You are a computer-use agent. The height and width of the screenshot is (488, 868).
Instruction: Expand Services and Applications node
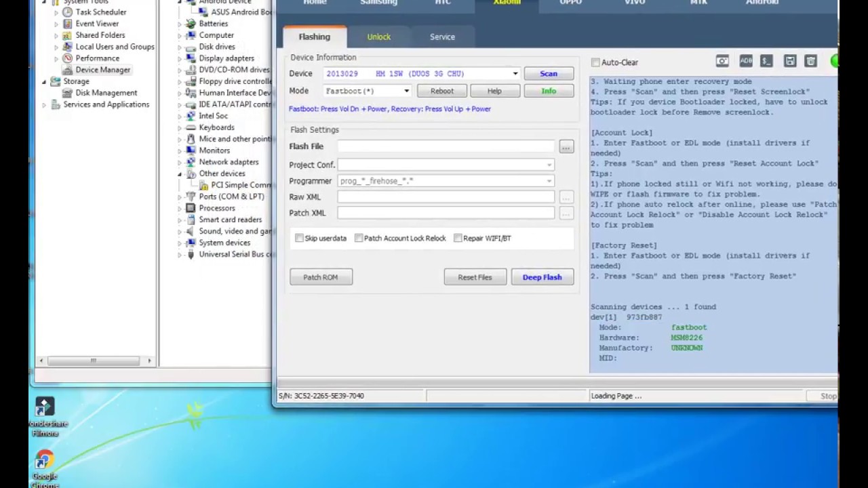[45, 105]
